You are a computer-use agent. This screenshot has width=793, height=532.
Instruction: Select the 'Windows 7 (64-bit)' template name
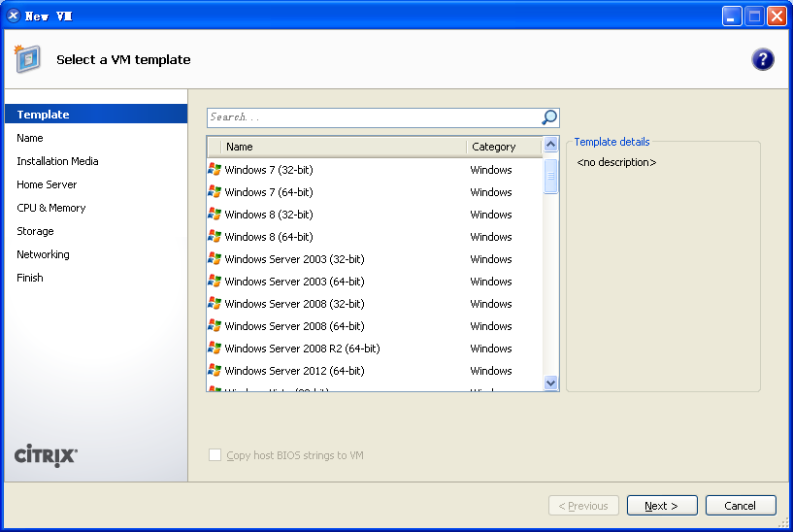pos(269,191)
